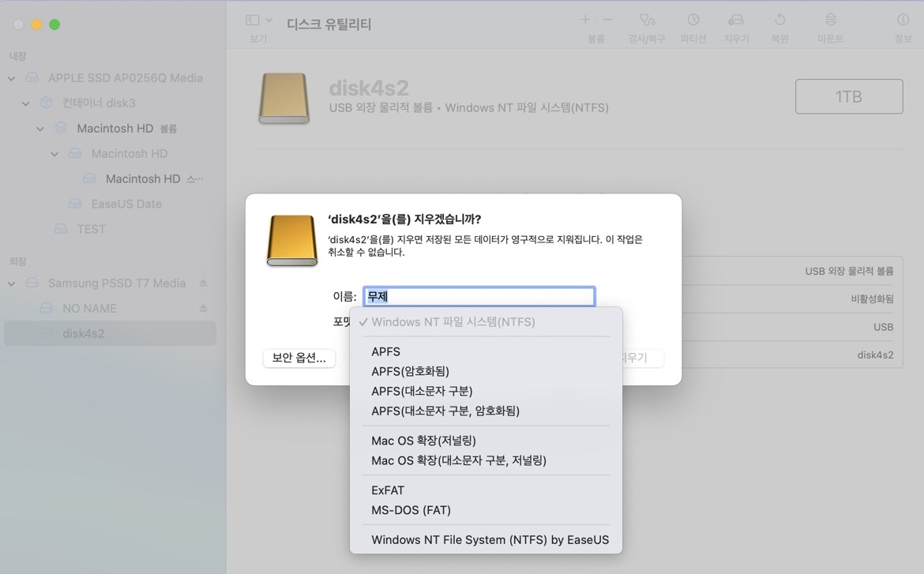Select the NO NAME volume
The image size is (924, 574).
point(89,308)
